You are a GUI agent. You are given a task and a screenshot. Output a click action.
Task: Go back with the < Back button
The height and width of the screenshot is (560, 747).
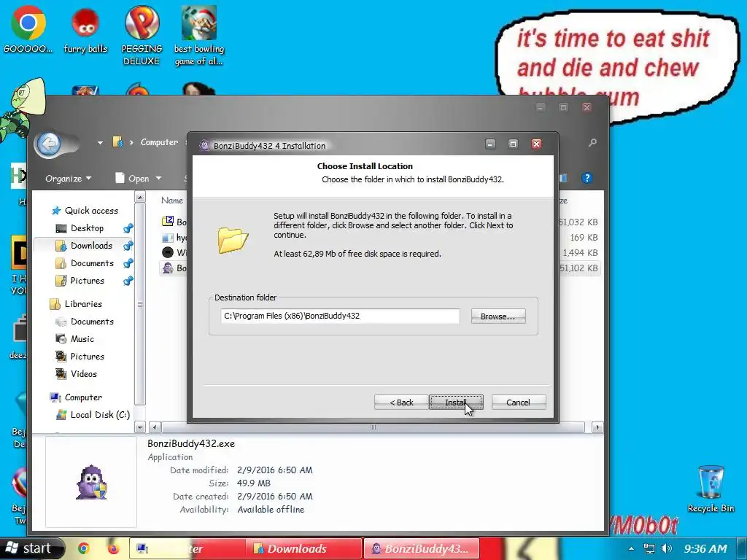coord(401,402)
